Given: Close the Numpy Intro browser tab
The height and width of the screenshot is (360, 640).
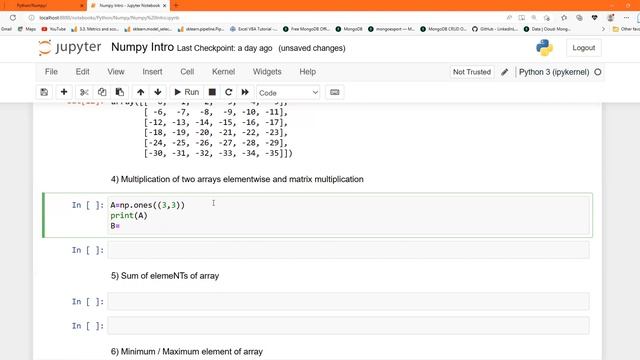Looking at the screenshot, I should (164, 5).
